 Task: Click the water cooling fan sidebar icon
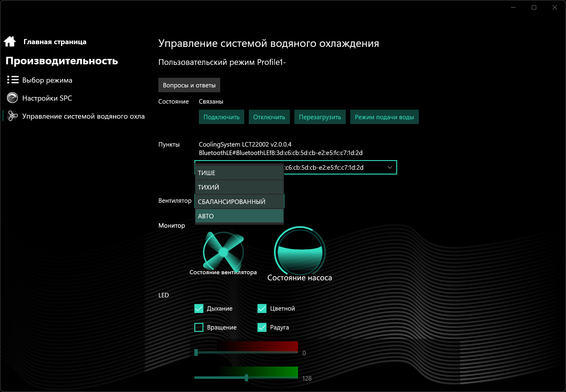(12, 116)
